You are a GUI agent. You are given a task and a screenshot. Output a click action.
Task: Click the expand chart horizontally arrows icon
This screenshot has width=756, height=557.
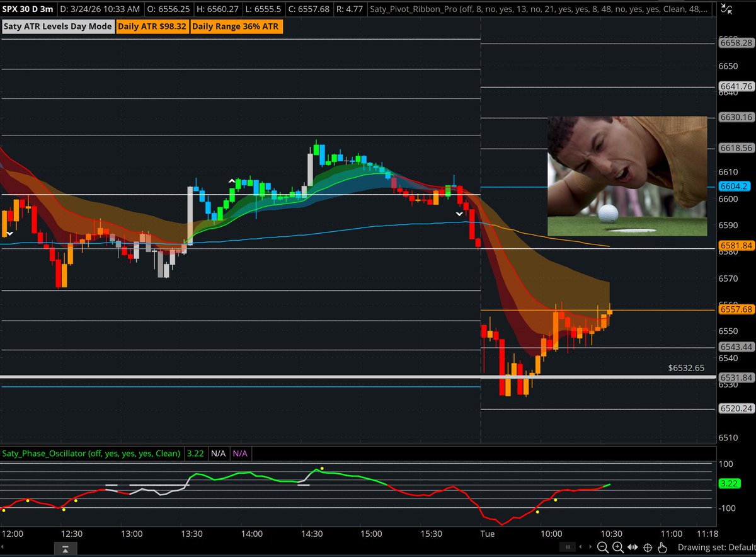click(x=633, y=548)
